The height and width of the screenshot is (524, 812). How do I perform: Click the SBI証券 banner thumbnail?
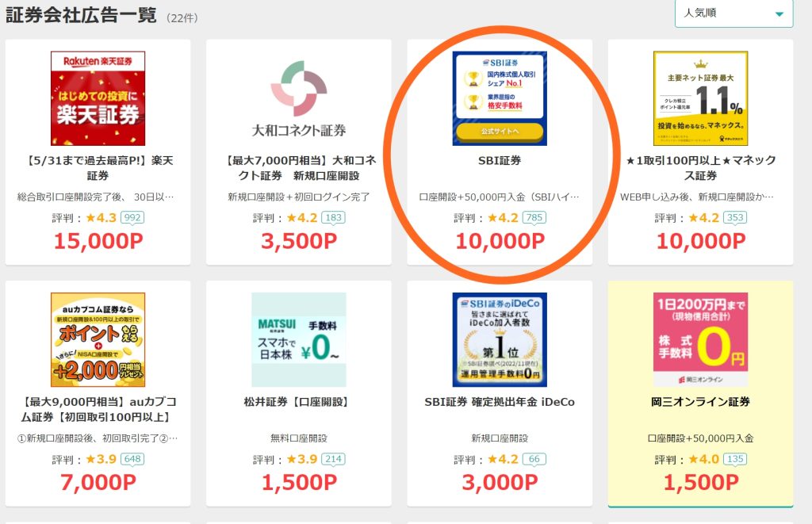click(500, 98)
